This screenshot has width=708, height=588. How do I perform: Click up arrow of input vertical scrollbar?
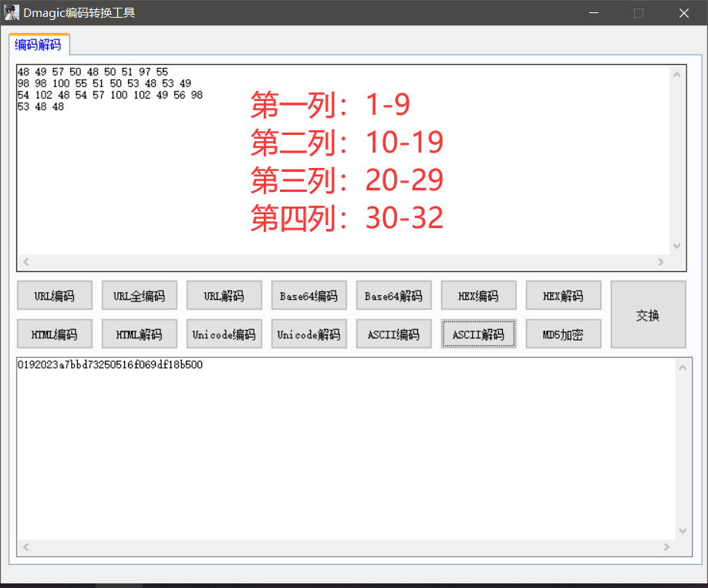pyautogui.click(x=676, y=75)
